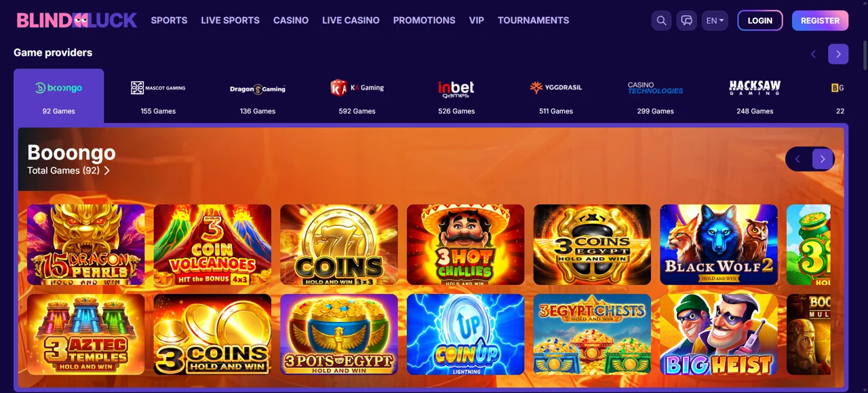Viewport: 868px width, 393px height.
Task: Click the Register button
Action: click(820, 20)
